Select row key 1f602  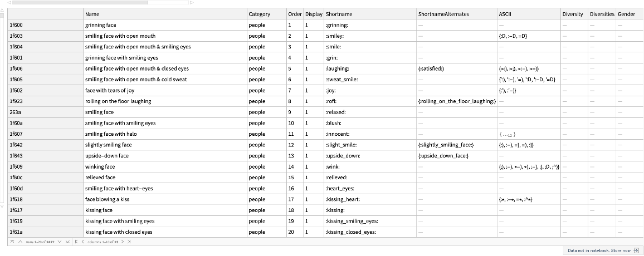click(x=16, y=90)
